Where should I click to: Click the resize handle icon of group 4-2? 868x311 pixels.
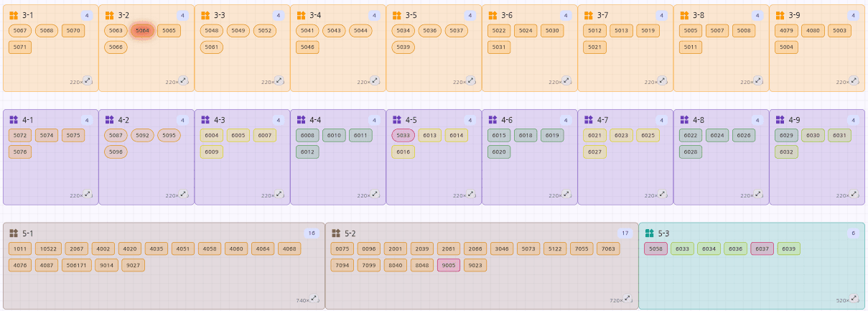(x=183, y=194)
